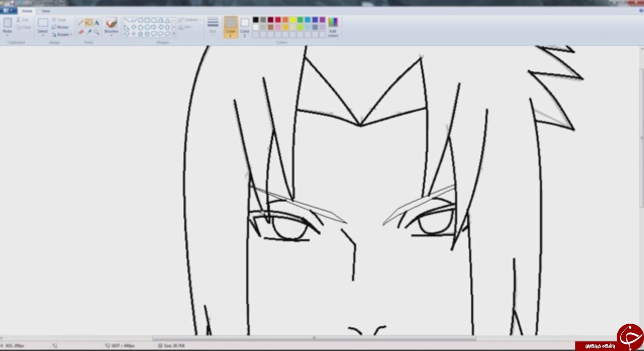Pick the lime color swatch
Viewport: 644px width, 351px height.
300,27
